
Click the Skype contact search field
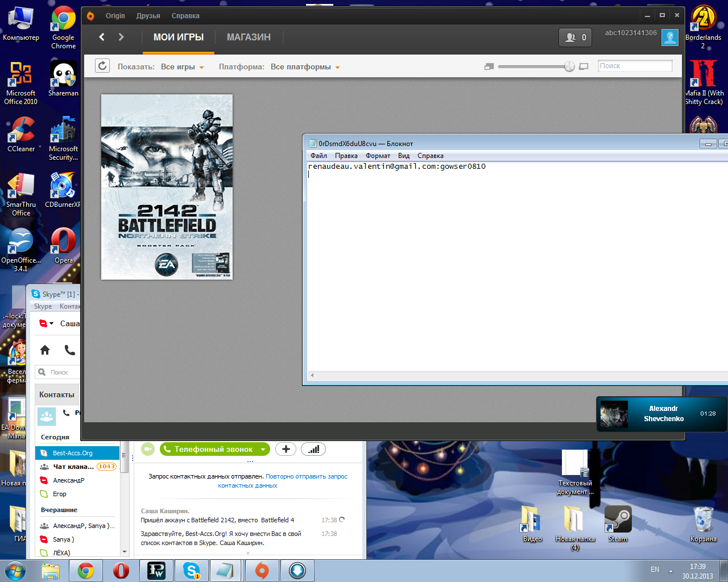[x=57, y=372]
